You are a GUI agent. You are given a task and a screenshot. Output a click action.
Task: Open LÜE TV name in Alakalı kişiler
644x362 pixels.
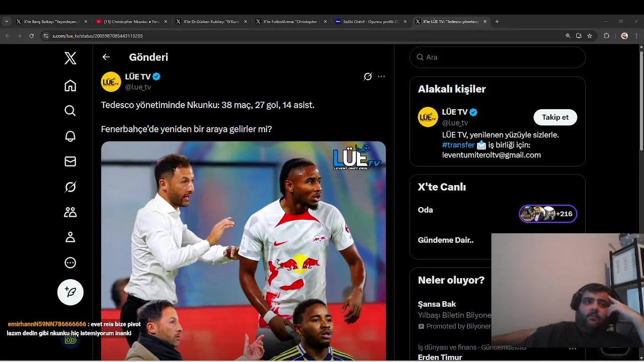455,112
